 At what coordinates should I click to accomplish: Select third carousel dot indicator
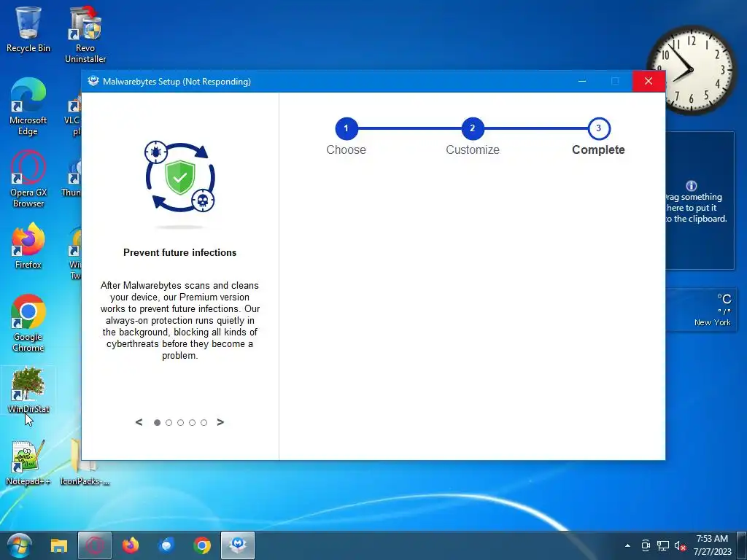[x=181, y=422]
